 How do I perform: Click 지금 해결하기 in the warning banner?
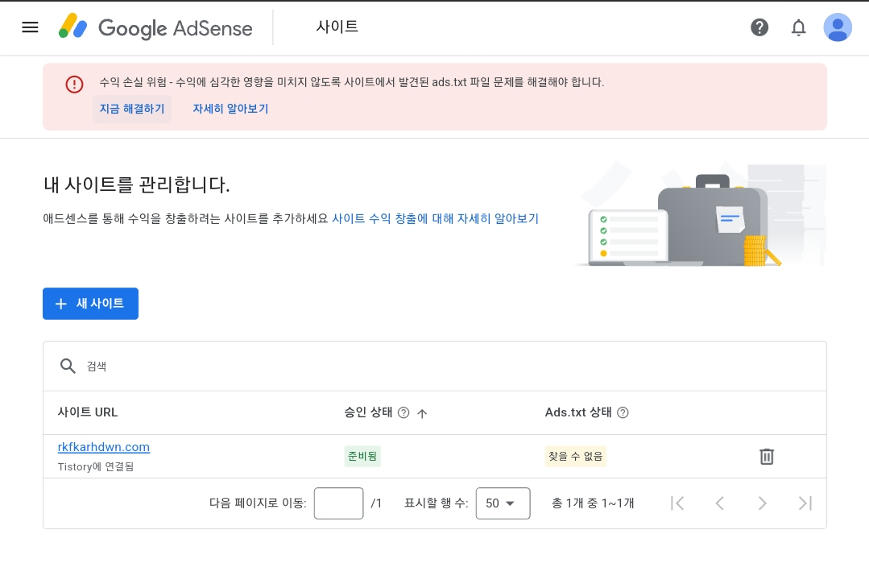click(131, 109)
